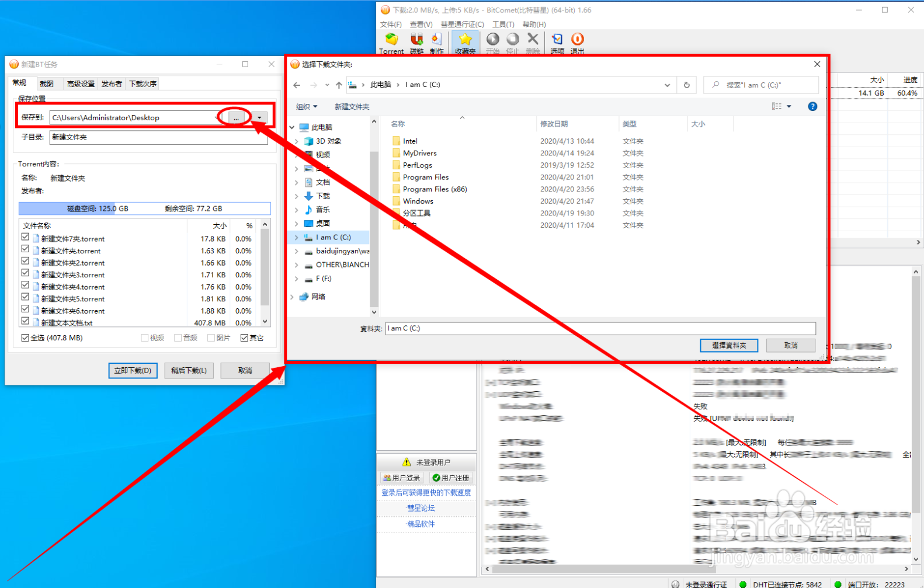Open the options icon in BitComet toolbar
Image resolution: width=924 pixels, height=588 pixels.
[557, 39]
